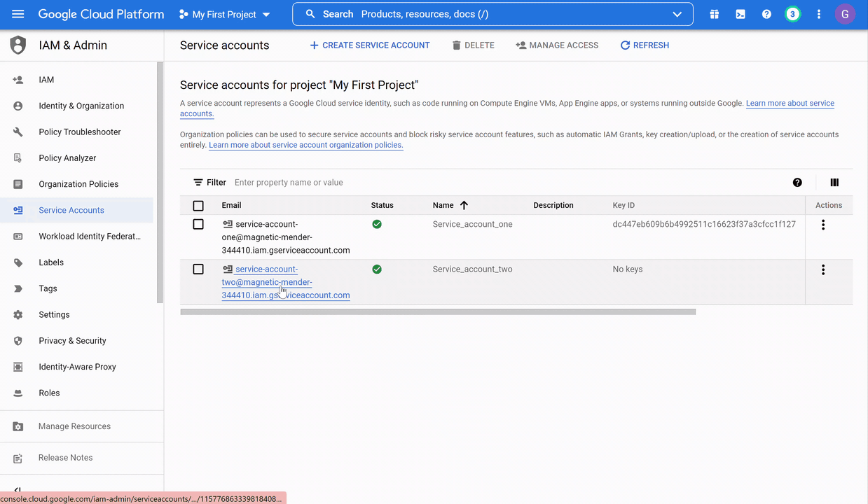The height and width of the screenshot is (504, 868).
Task: Open the top bar three-dot settings menu
Action: [818, 14]
